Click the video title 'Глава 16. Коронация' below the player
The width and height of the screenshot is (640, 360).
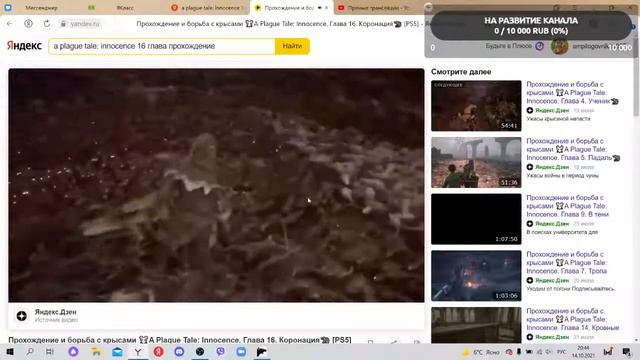180,340
